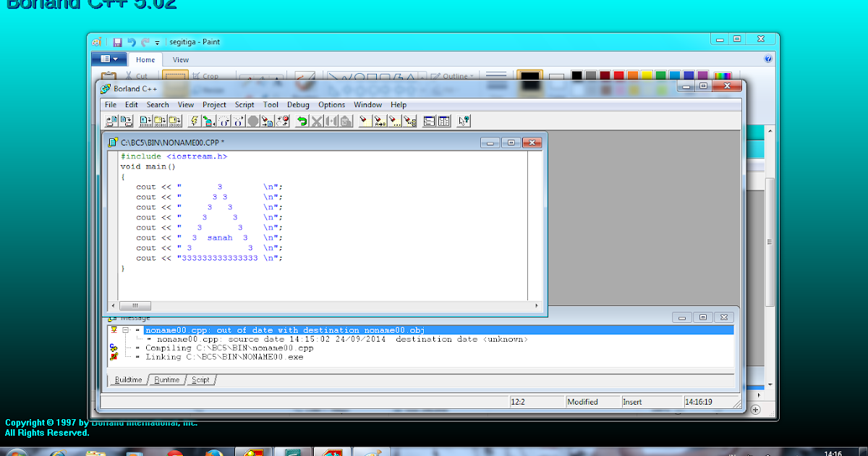Click the Undo arrow in Paint's title bar

132,42
